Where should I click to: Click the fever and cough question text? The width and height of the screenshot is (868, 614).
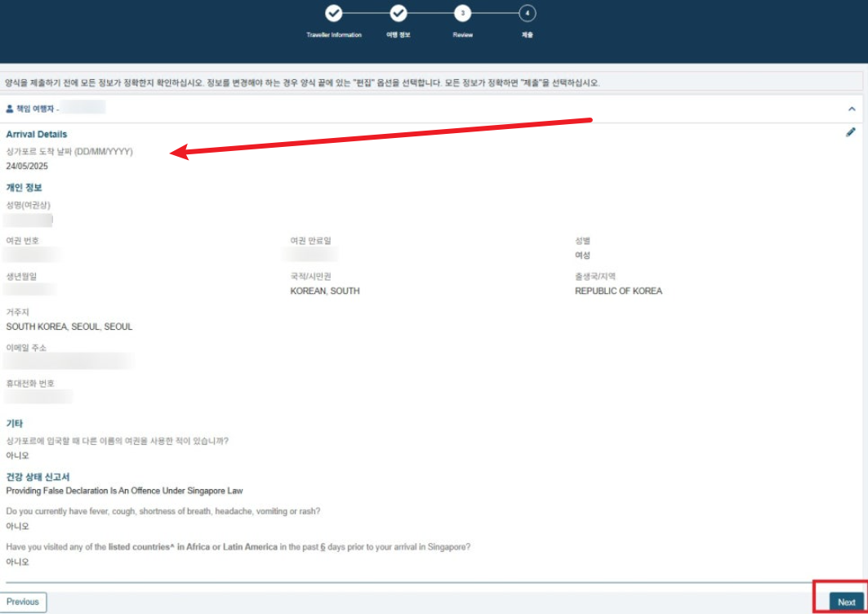163,511
